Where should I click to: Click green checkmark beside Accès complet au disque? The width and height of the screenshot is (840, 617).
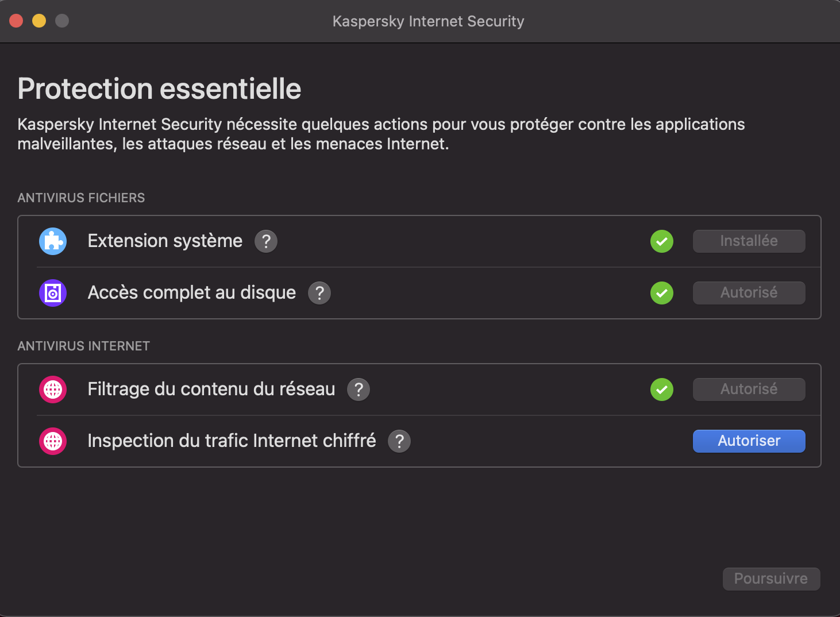point(662,293)
